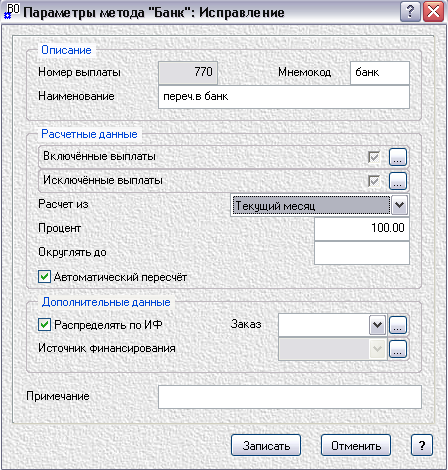Viewport: 448px width, 470px height.
Task: Open the Заказ dropdown list
Action: pyautogui.click(x=377, y=325)
